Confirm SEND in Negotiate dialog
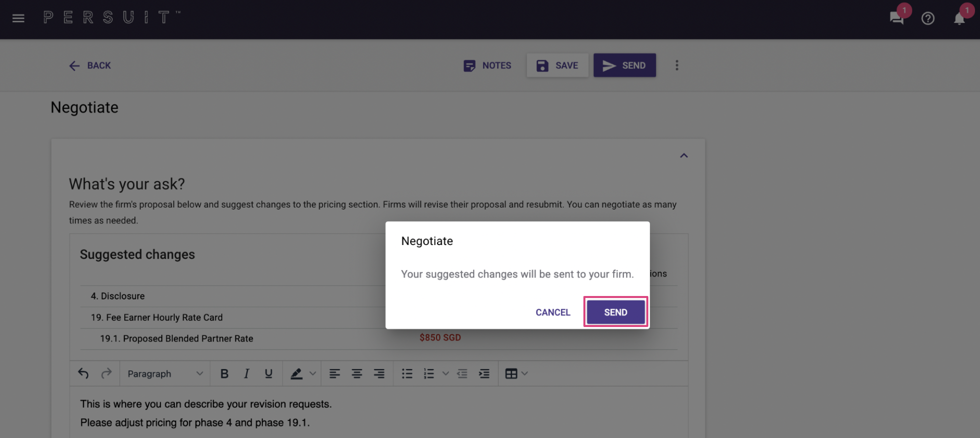The image size is (980, 438). (616, 312)
